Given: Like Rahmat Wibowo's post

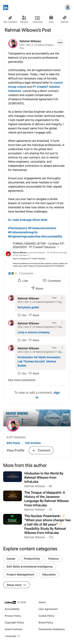Looking at the screenshot, I should pos(23,280).
